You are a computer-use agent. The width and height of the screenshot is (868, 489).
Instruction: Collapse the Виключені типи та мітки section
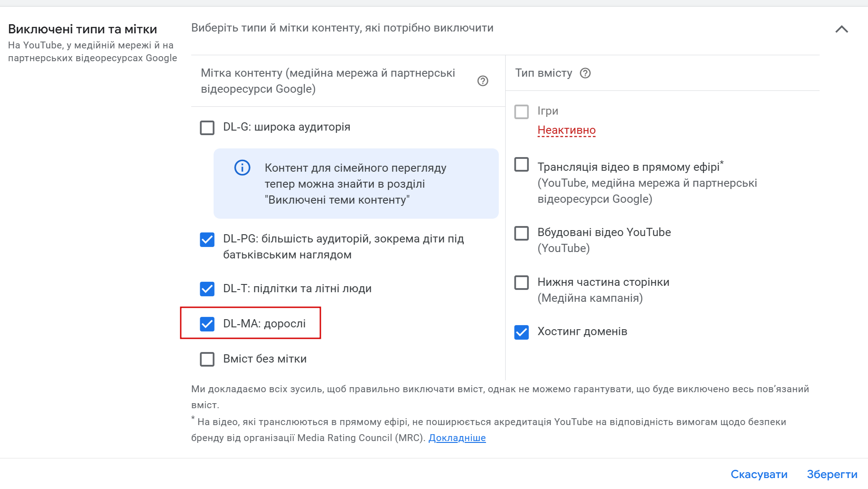pyautogui.click(x=842, y=29)
